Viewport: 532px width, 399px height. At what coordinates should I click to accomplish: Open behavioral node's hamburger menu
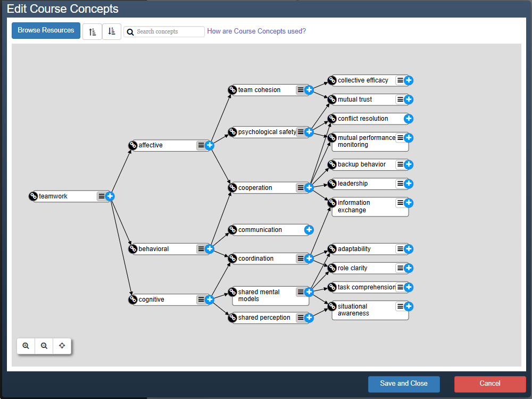click(201, 249)
